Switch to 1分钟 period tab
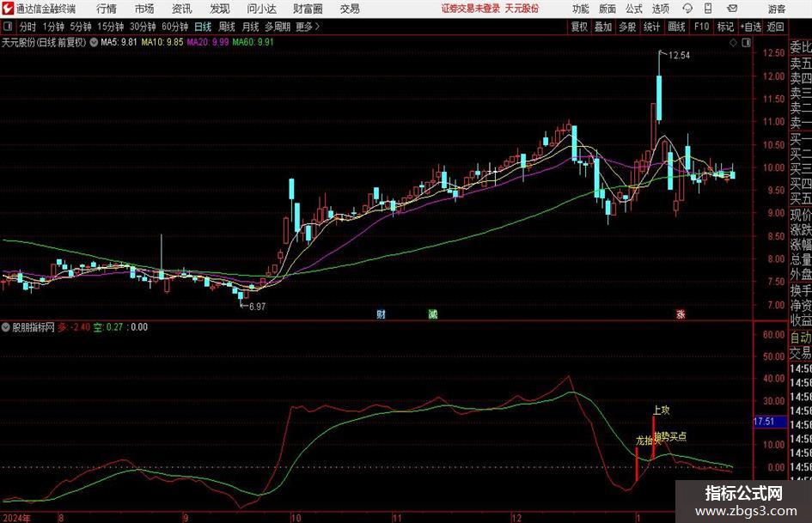The height and width of the screenshot is (523, 812). pyautogui.click(x=53, y=27)
